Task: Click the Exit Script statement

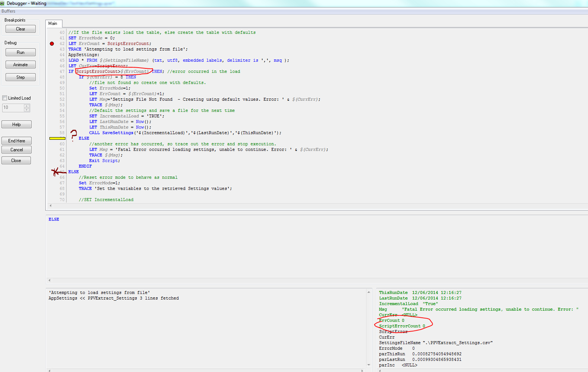Action: tap(104, 161)
